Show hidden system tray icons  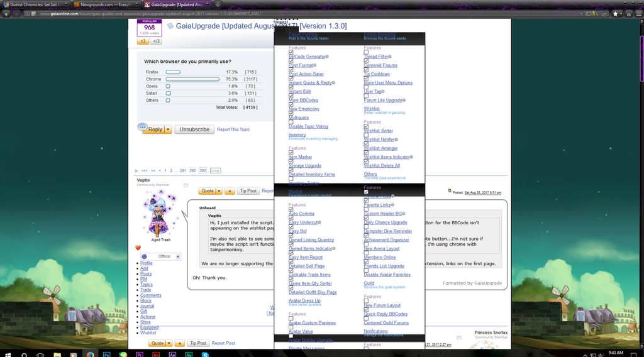pyautogui.click(x=586, y=354)
